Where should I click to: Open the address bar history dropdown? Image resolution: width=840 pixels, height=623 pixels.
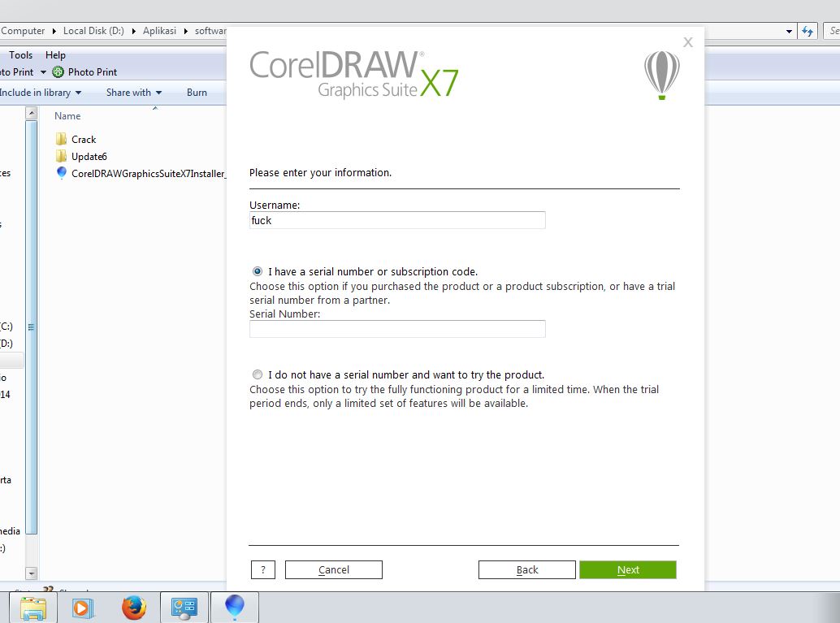tap(789, 32)
